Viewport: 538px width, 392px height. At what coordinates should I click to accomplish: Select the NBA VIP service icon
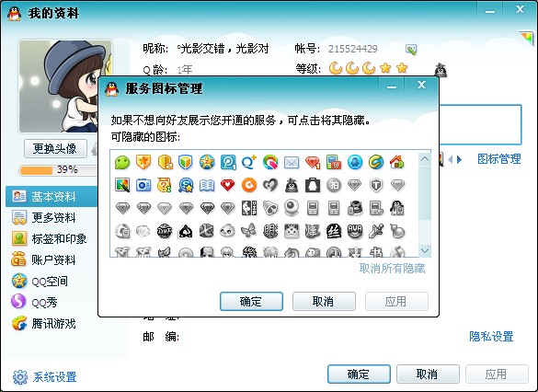click(x=249, y=208)
